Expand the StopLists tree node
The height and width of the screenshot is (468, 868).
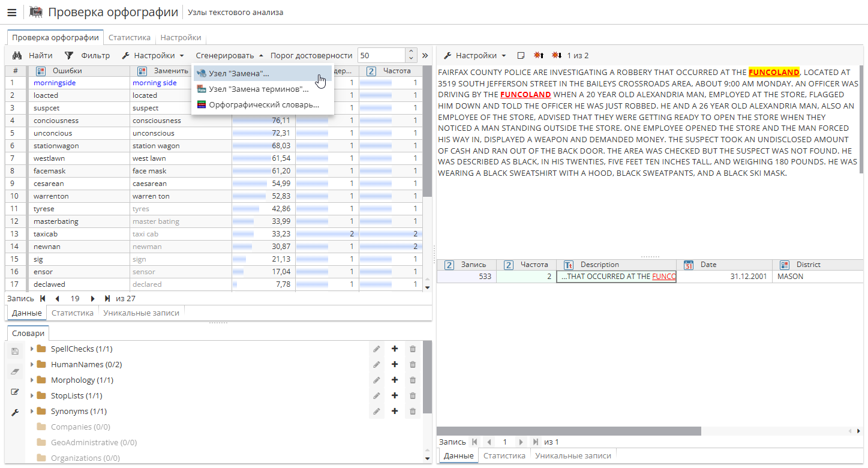point(32,395)
